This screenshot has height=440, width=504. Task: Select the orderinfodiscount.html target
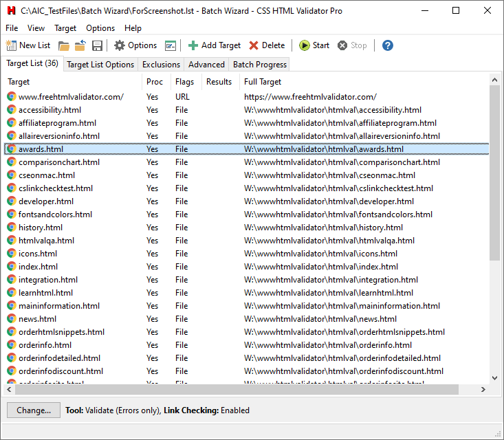tap(247, 371)
